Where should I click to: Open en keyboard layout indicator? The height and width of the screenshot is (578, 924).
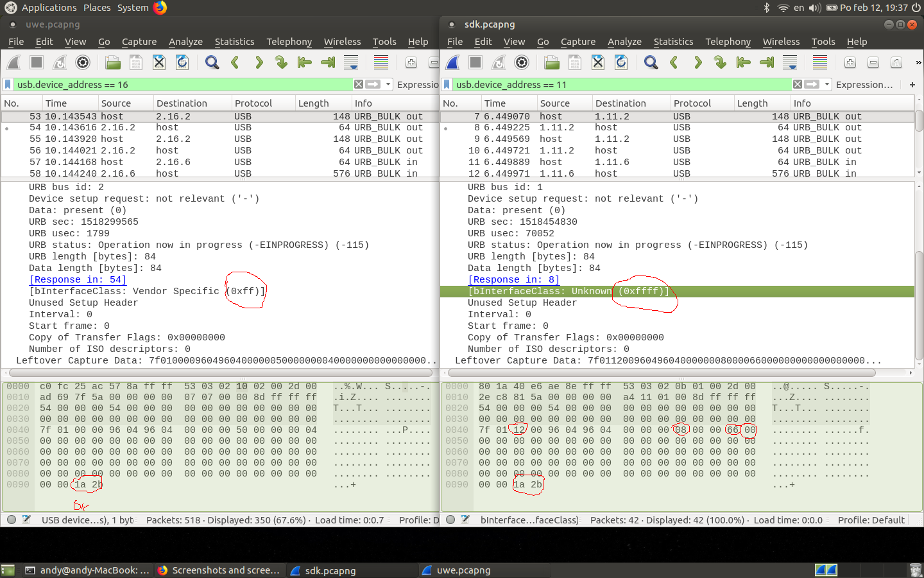click(799, 8)
